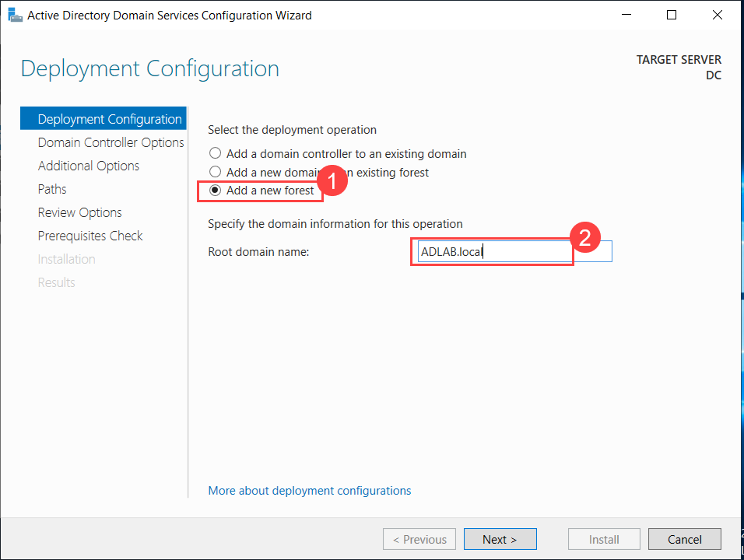This screenshot has height=560, width=744.
Task: Click 'Specify the domain information for this operation' text
Action: (335, 223)
